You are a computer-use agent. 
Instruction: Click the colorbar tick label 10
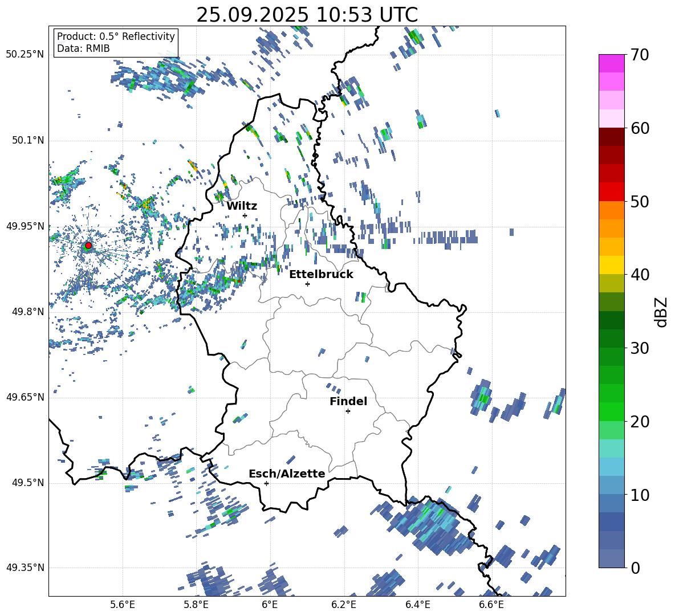640,495
